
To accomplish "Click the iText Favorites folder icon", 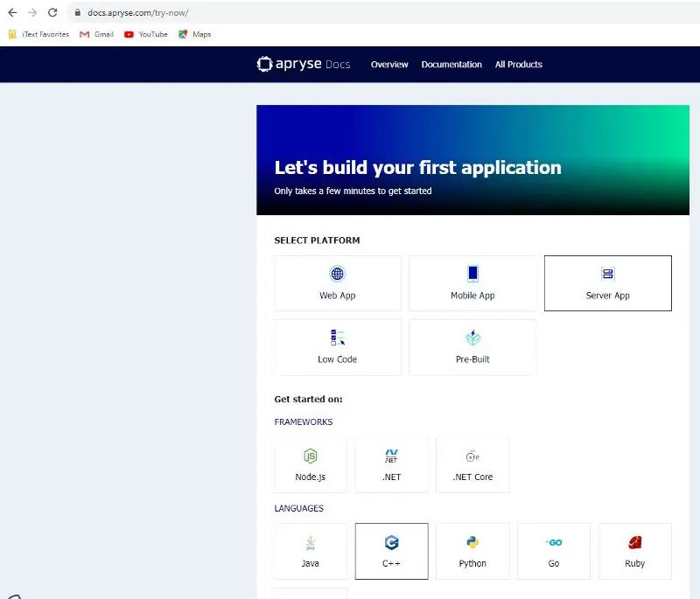I will (x=12, y=34).
